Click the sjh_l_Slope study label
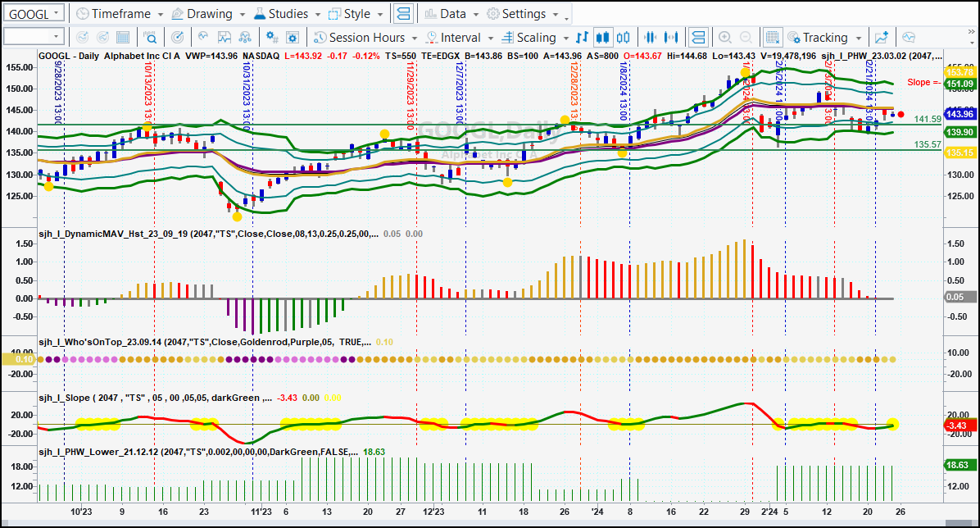Viewport: 980px width, 528px height. pyautogui.click(x=155, y=398)
